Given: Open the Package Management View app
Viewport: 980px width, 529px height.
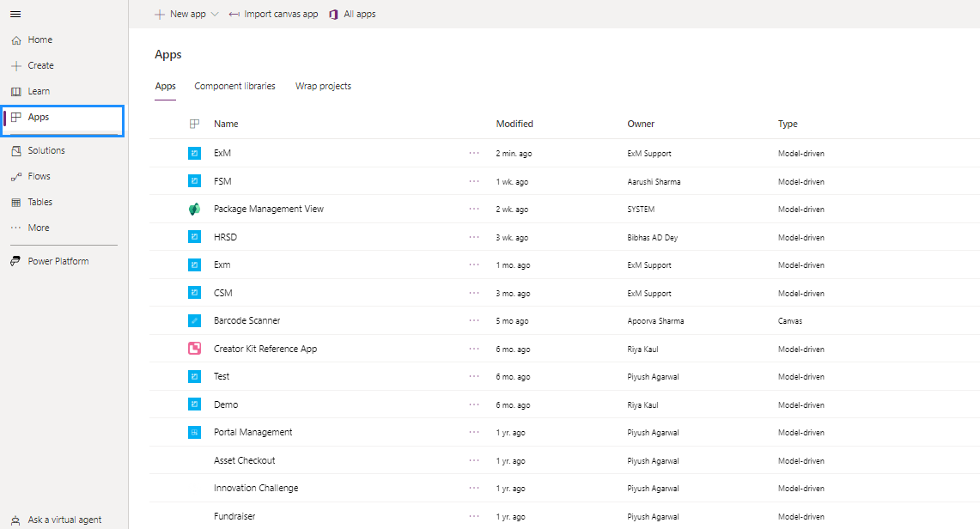Looking at the screenshot, I should coord(269,210).
